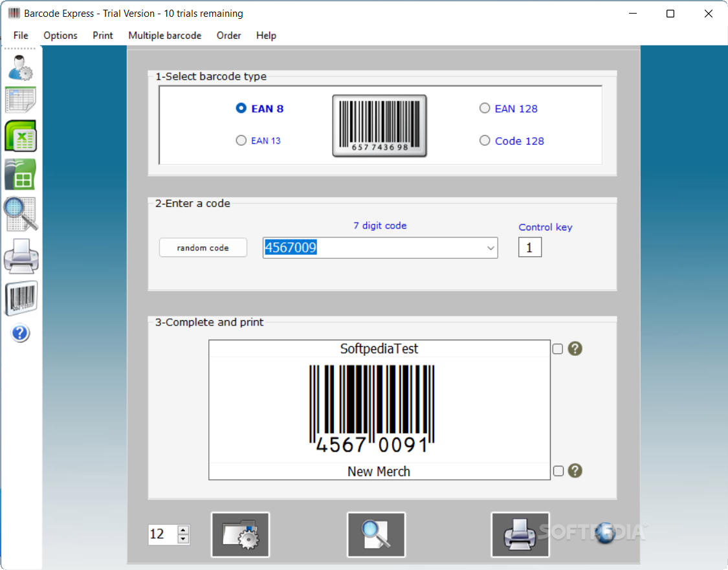Open the user settings sidebar icon
The height and width of the screenshot is (570, 728).
[21, 68]
